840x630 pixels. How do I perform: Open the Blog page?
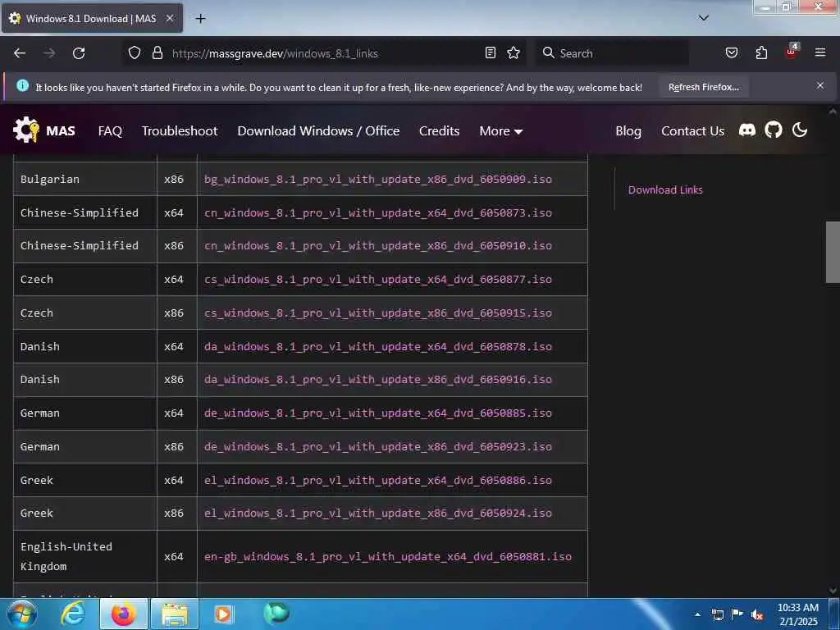(x=628, y=131)
